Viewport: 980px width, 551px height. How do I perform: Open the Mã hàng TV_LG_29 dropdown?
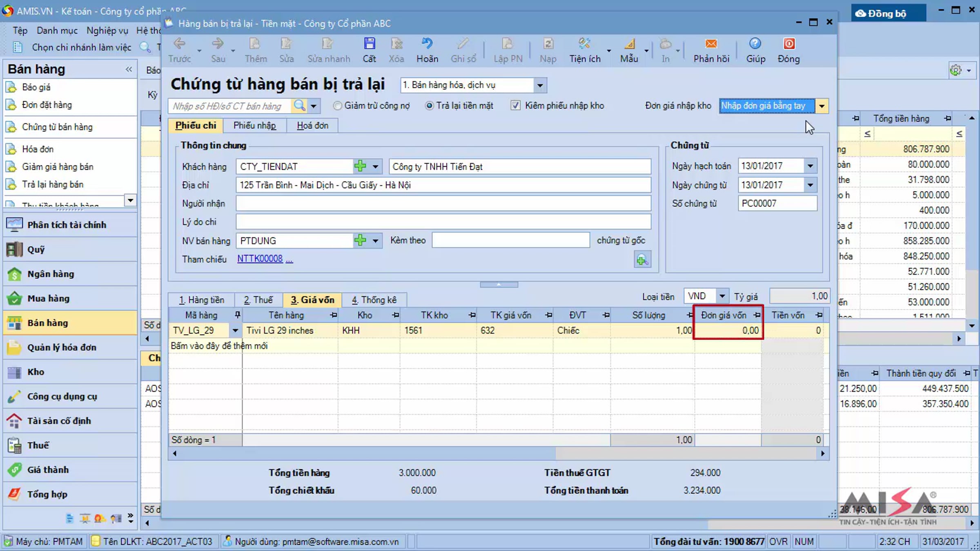point(235,330)
